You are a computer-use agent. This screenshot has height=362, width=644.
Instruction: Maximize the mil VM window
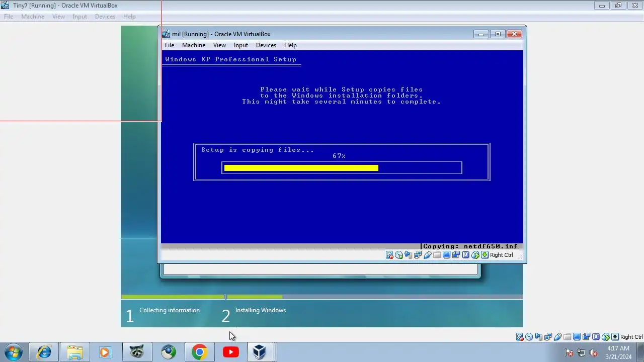498,34
